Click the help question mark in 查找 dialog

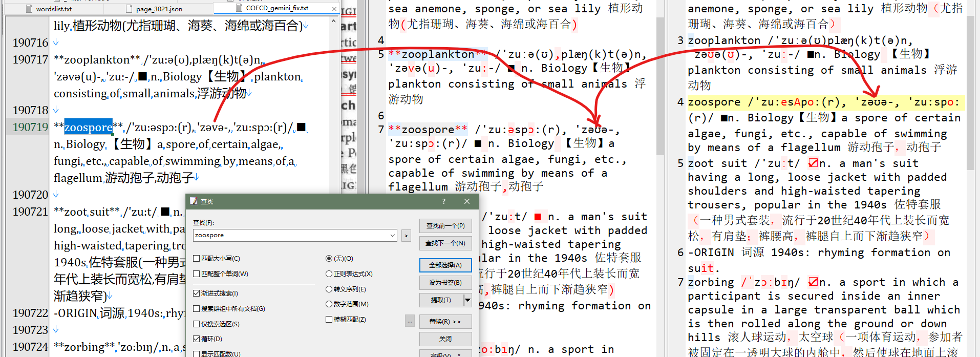[443, 201]
